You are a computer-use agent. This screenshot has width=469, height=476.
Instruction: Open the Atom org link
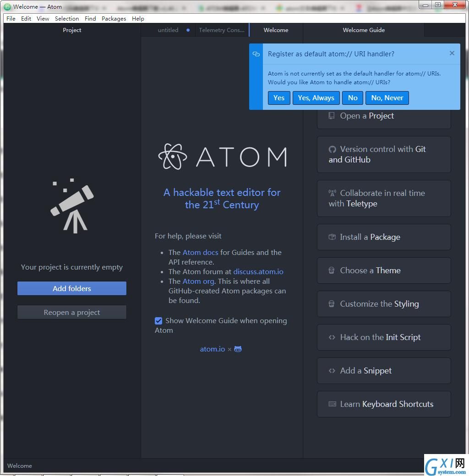point(199,281)
